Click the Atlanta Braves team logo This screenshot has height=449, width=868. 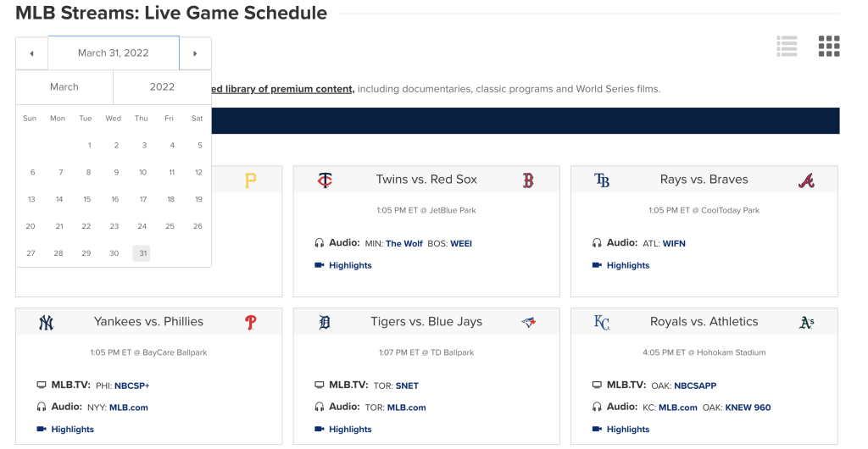point(806,180)
